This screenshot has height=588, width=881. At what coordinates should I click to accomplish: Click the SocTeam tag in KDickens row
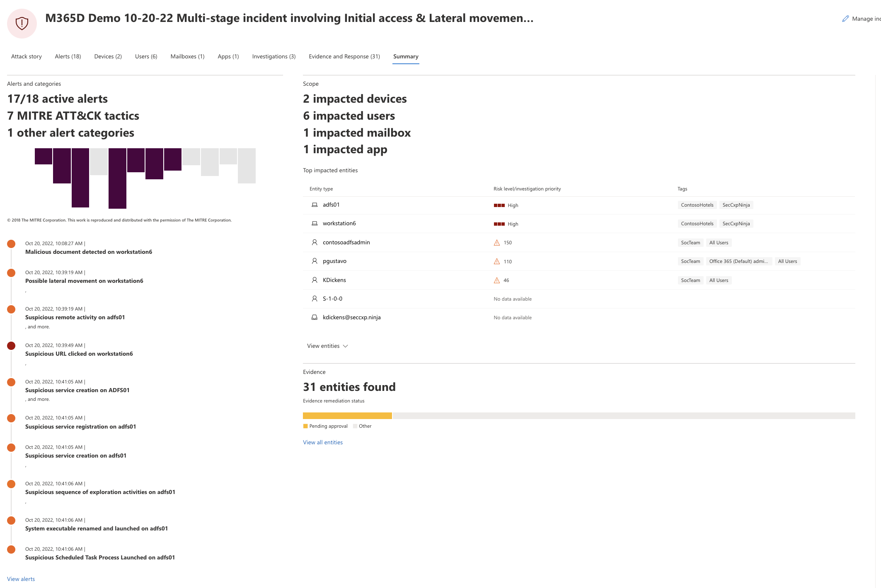[x=690, y=280]
